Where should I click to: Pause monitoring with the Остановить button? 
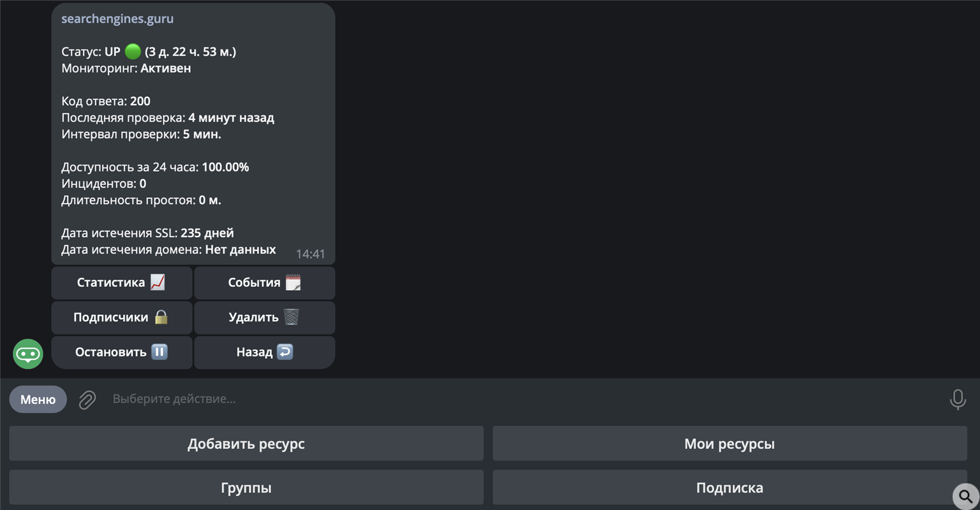[121, 352]
